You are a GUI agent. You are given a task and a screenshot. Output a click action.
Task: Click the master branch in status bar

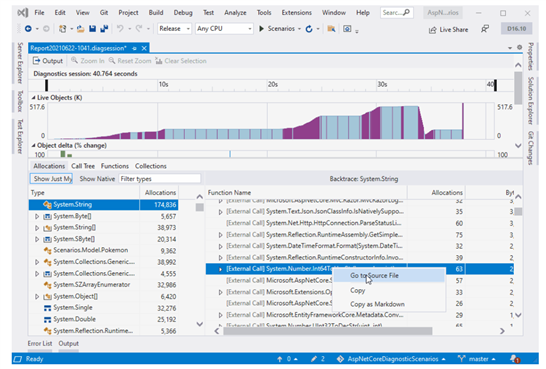pos(477,359)
